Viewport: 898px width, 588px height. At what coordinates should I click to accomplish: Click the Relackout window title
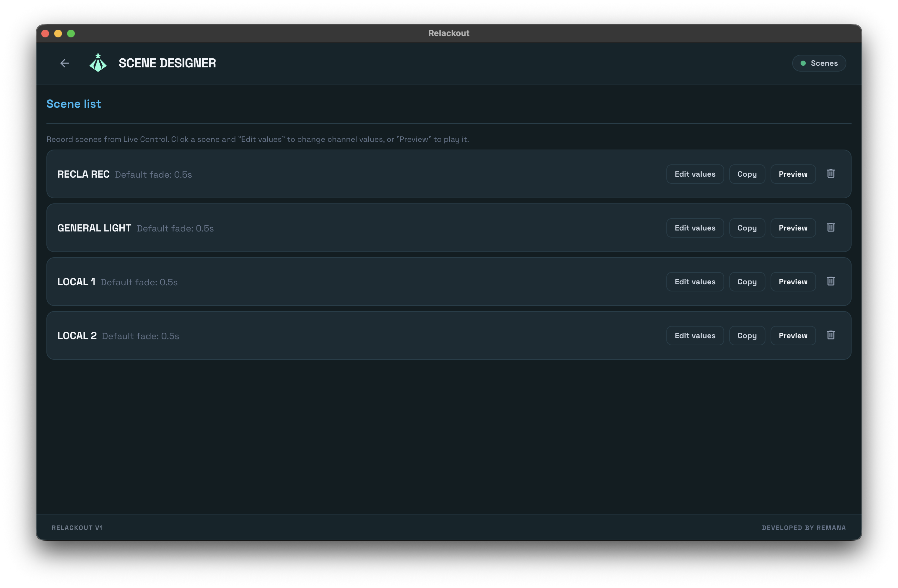click(x=449, y=33)
